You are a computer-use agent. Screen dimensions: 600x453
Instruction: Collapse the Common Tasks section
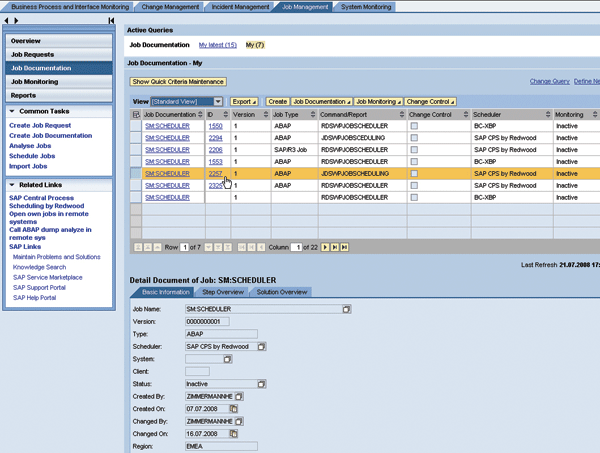(12, 111)
